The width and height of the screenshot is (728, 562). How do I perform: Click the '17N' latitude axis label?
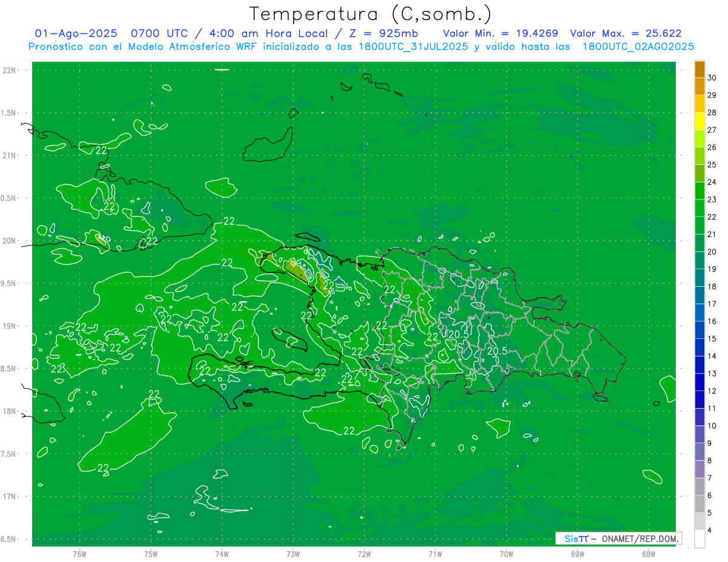pyautogui.click(x=9, y=497)
